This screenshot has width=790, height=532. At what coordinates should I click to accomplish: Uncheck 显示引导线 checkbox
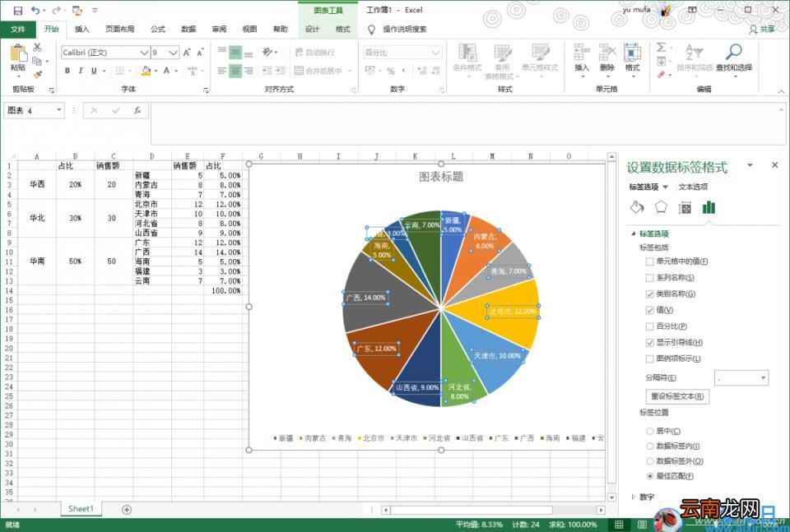click(649, 342)
